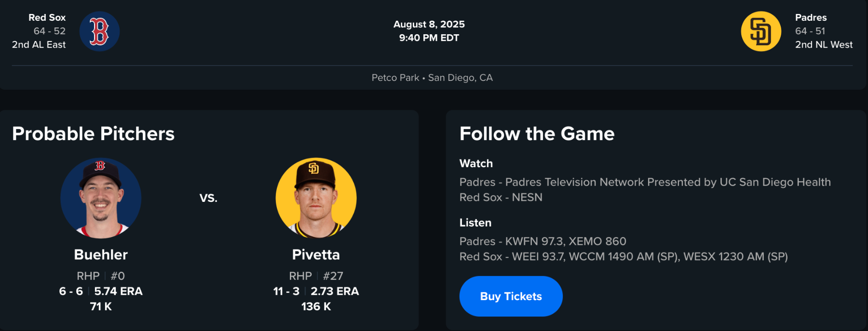Click the Padres team logo
Image resolution: width=868 pixels, height=331 pixels.
click(x=760, y=31)
